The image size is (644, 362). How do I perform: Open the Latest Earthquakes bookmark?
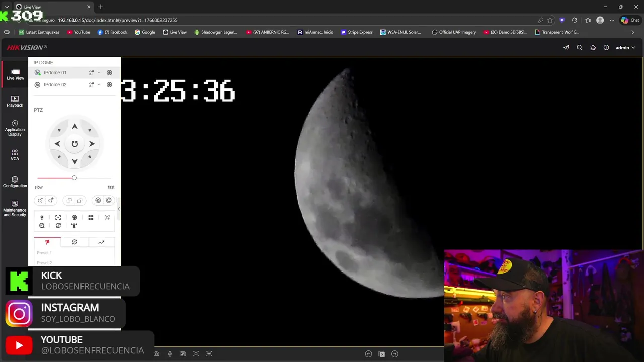tap(39, 32)
